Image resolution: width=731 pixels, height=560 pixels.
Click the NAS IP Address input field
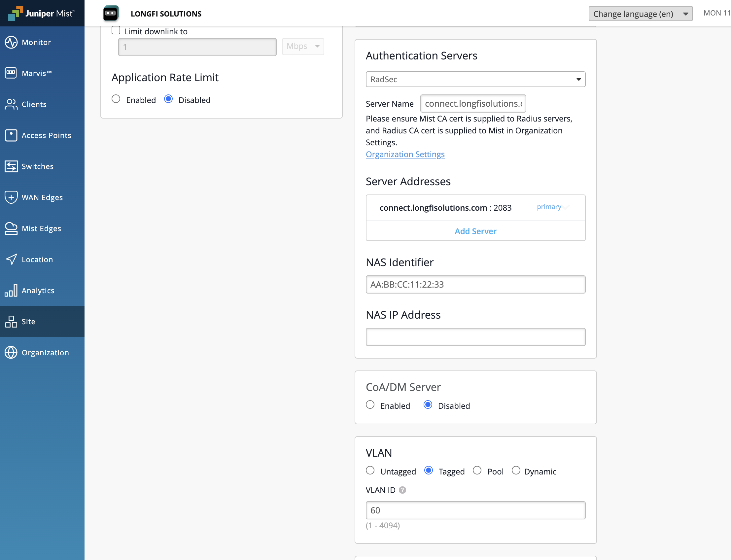coord(475,337)
